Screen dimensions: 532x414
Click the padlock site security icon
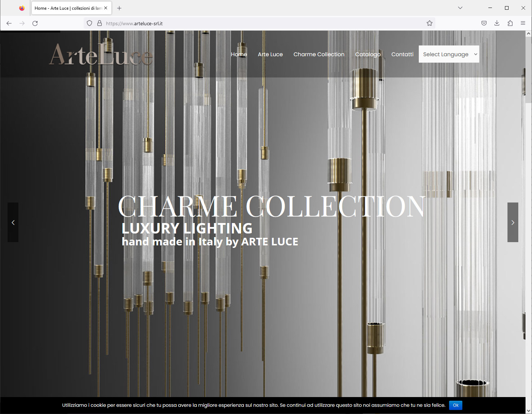click(100, 23)
